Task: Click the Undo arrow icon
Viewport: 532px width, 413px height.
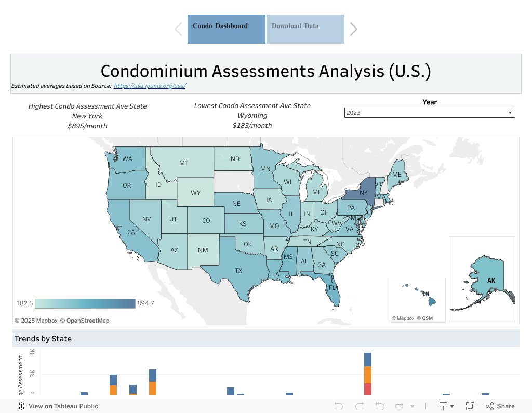Action: pos(339,406)
